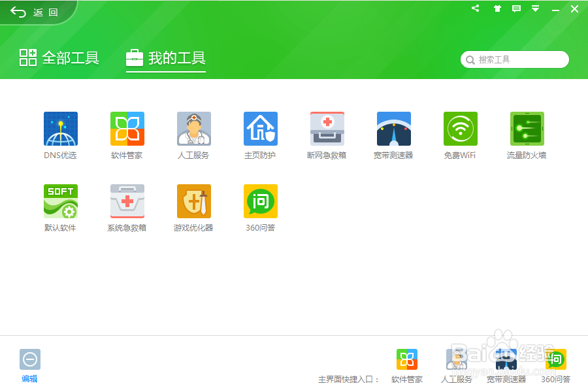Switch to the 全部工具 tab
This screenshot has height=392, width=588.
click(x=59, y=58)
